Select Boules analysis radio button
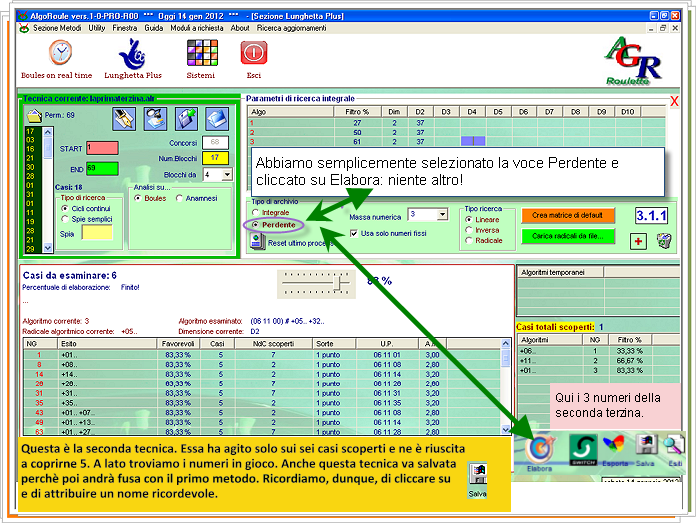696x523 pixels. (138, 198)
